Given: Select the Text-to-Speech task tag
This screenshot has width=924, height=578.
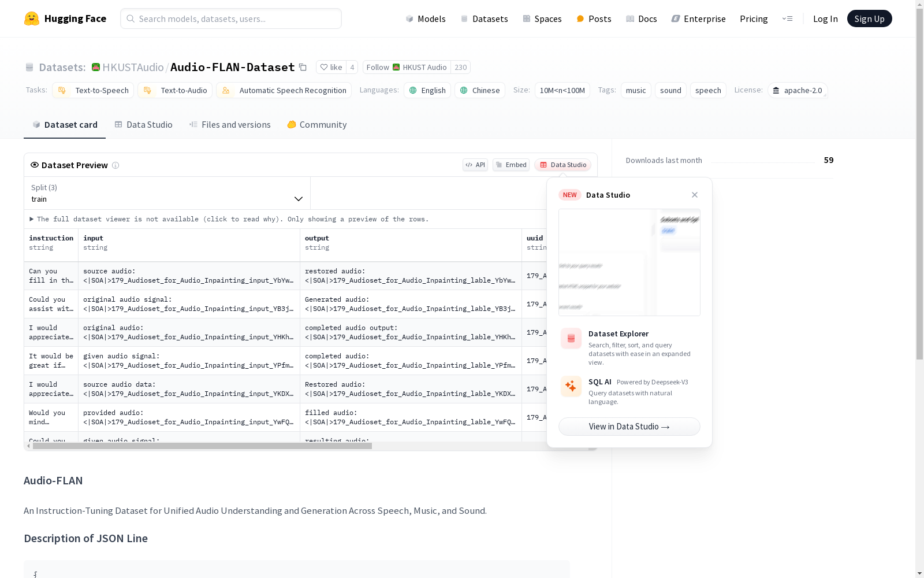Looking at the screenshot, I should coord(93,90).
